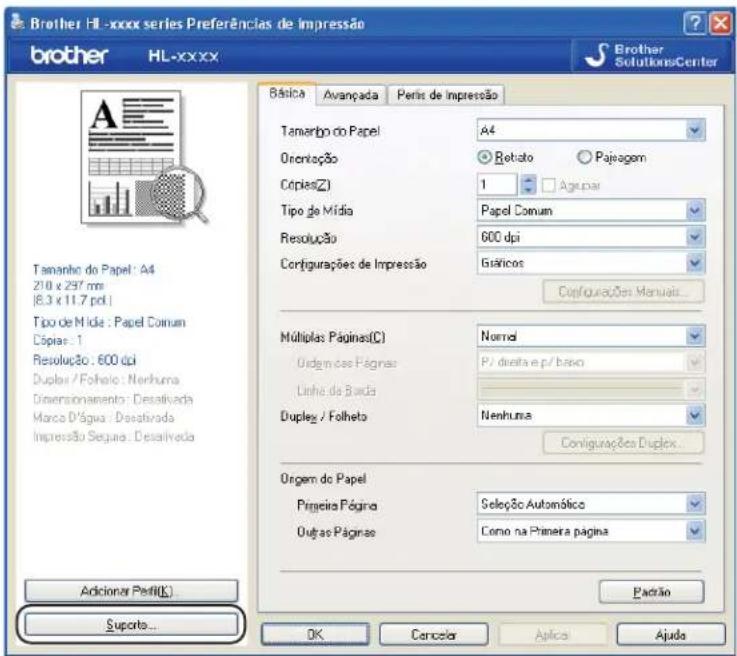Switch to the Avançada tab
Image resolution: width=737 pixels, height=656 pixels.
pyautogui.click(x=351, y=95)
